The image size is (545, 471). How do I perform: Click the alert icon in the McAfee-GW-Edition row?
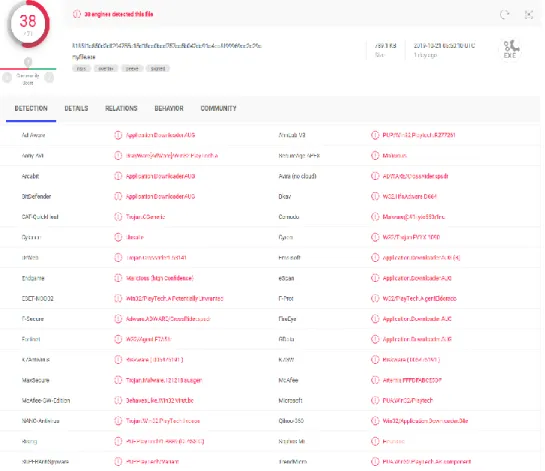[x=118, y=400]
